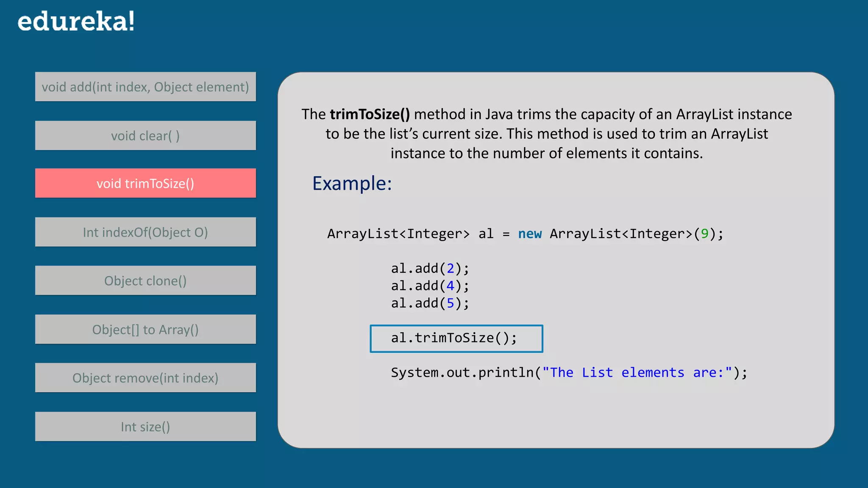Click the 'al.add(5);' code line

(430, 303)
